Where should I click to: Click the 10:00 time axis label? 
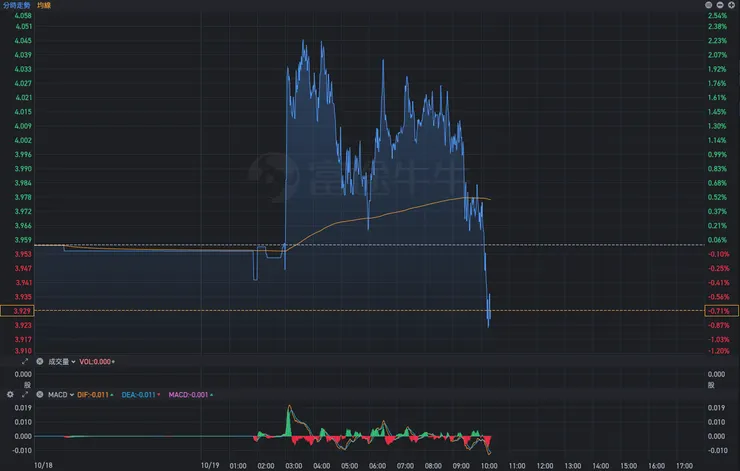pyautogui.click(x=489, y=466)
